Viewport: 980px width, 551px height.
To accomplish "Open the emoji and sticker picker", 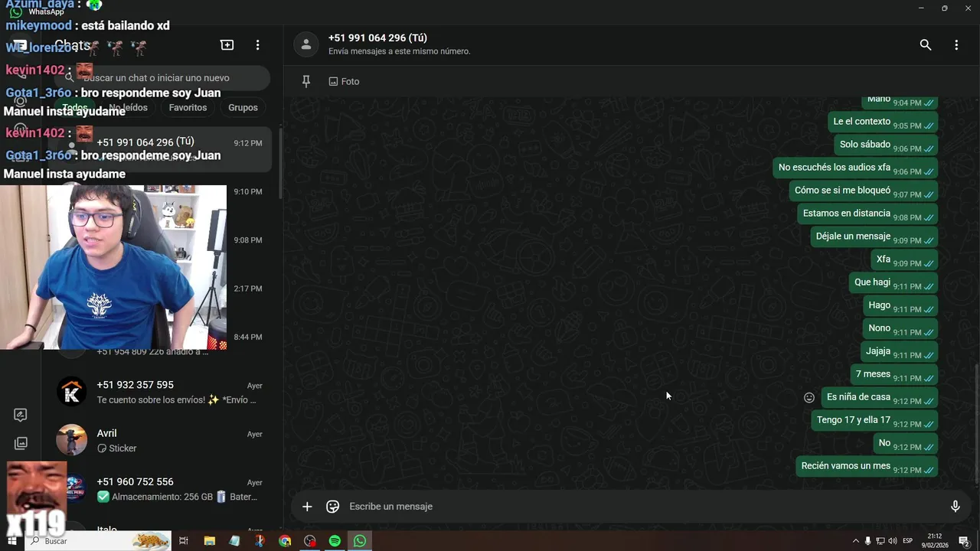I will (333, 506).
